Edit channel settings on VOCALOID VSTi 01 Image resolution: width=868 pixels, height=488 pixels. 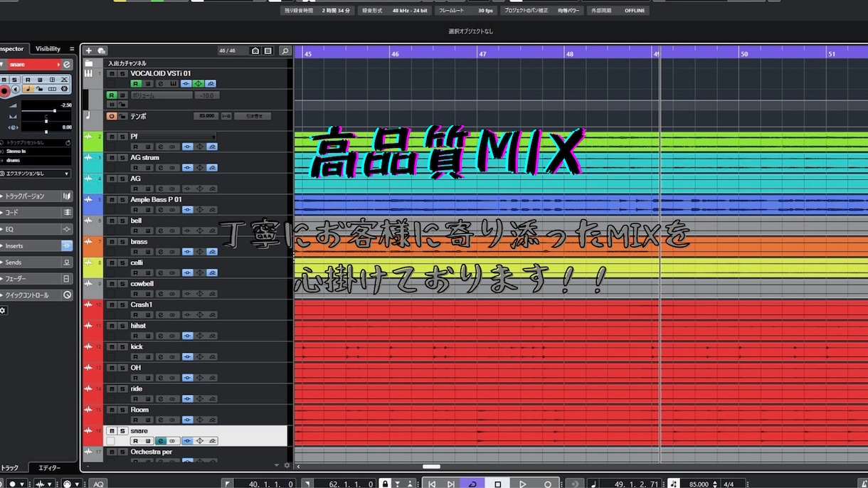160,84
